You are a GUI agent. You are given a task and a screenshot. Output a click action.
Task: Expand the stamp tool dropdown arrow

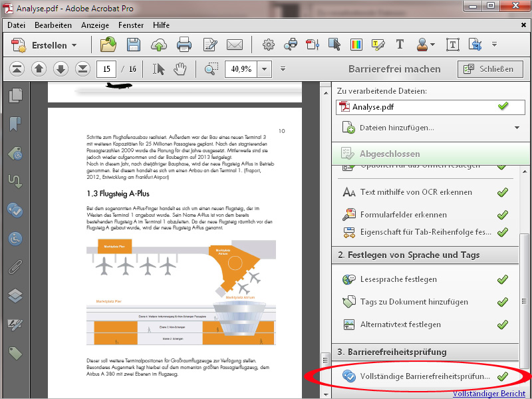pos(433,45)
